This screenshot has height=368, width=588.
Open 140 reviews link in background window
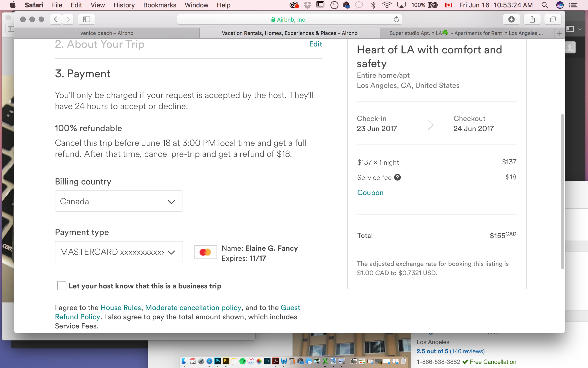point(467,351)
